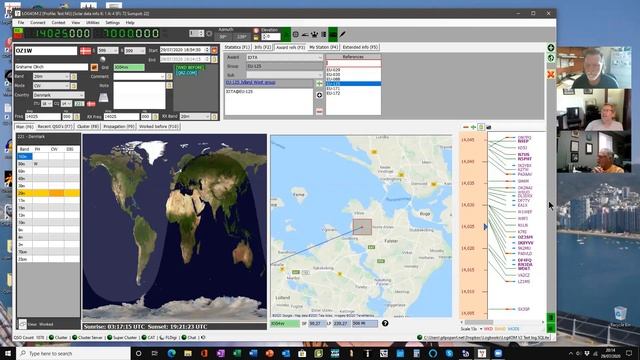Switch to the Cluster (F8) tab
This screenshot has height=360, width=640.
coord(88,127)
